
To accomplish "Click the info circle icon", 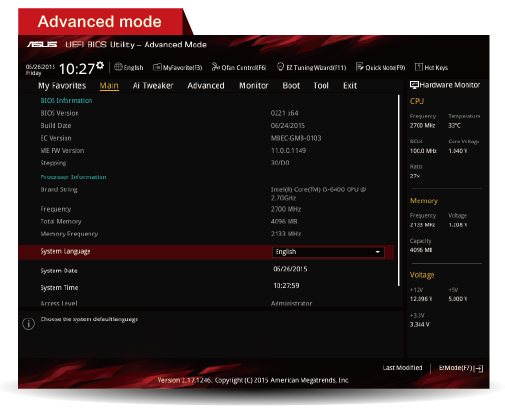I will click(28, 324).
